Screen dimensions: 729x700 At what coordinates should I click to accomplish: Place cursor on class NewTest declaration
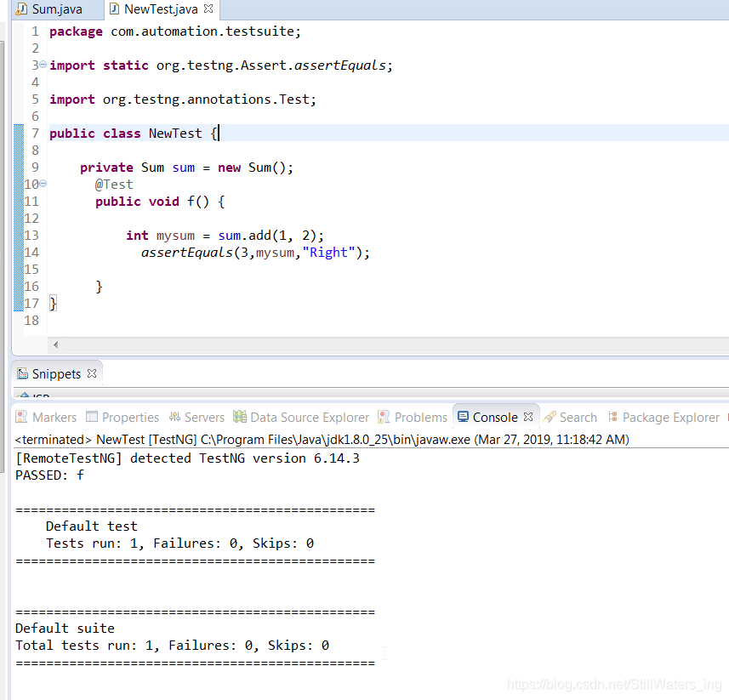click(x=134, y=134)
